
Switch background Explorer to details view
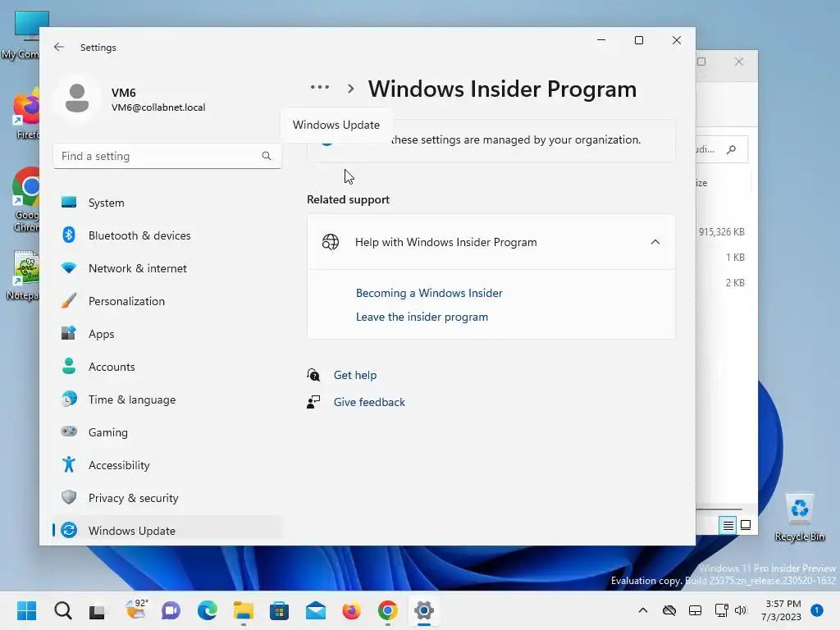point(728,526)
